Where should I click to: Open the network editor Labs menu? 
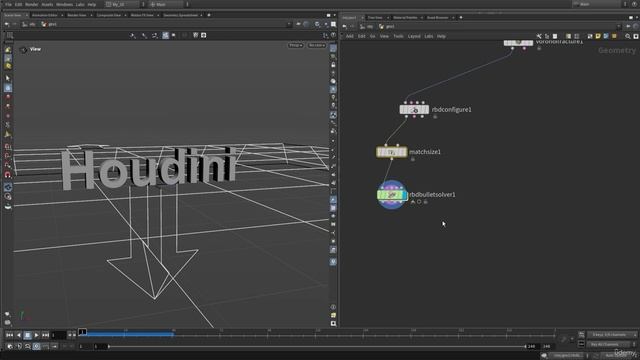click(x=429, y=36)
